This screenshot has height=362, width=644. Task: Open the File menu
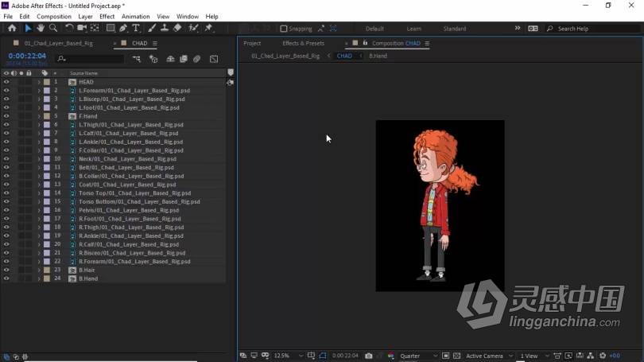tap(8, 17)
